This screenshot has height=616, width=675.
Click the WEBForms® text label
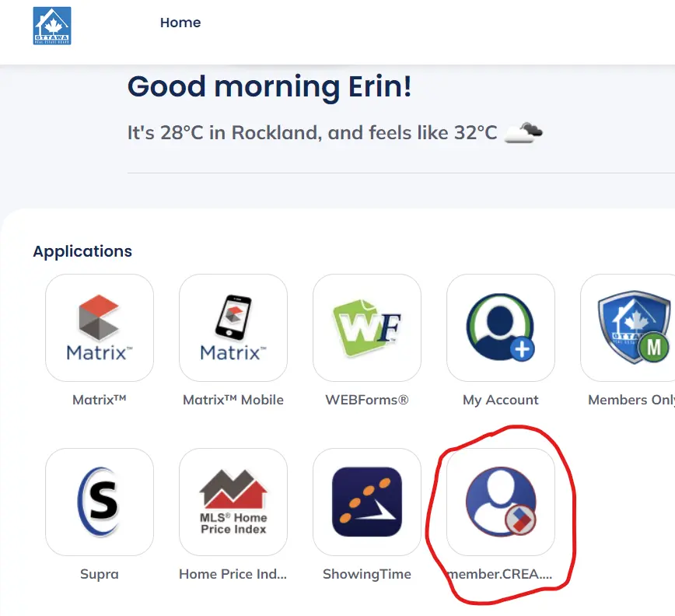pos(367,400)
